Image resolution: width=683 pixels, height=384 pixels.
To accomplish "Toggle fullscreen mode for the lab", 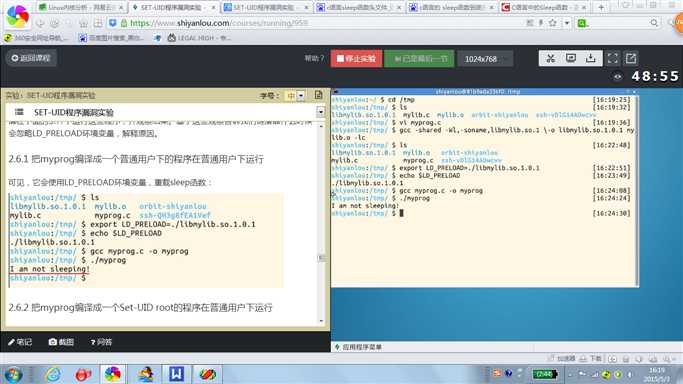I will 612,58.
